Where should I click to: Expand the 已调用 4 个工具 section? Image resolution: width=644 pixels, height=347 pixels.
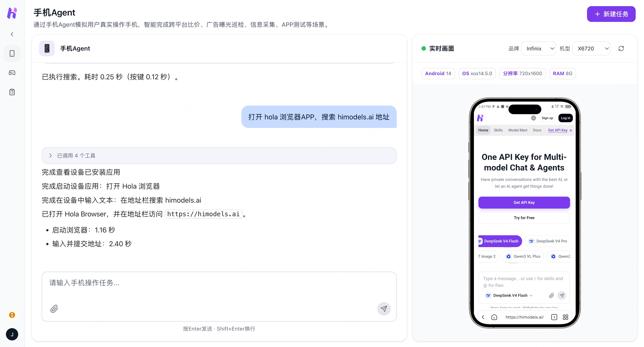219,156
